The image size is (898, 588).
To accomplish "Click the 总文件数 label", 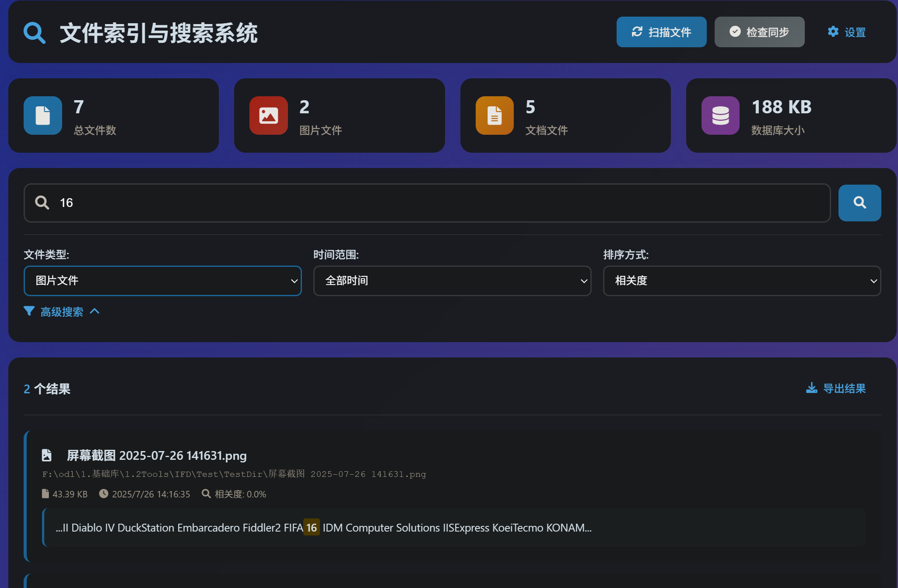I will tap(95, 130).
